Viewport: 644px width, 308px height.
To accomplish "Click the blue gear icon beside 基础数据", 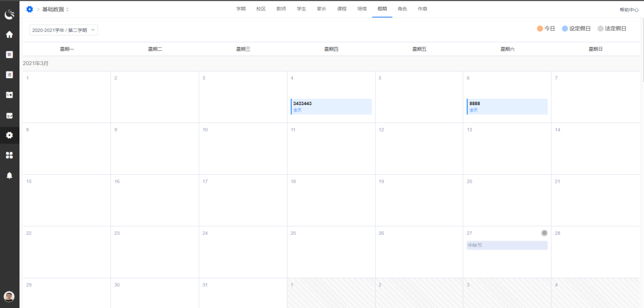I will coord(30,9).
